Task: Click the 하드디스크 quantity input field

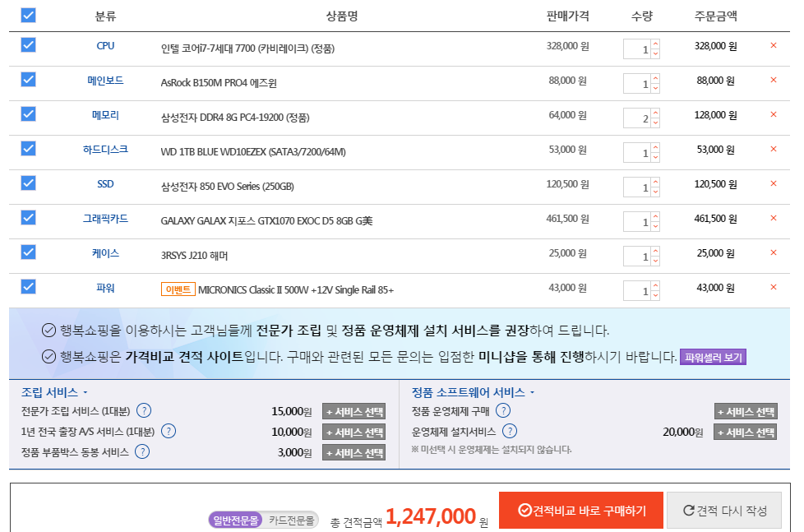Action: point(637,153)
